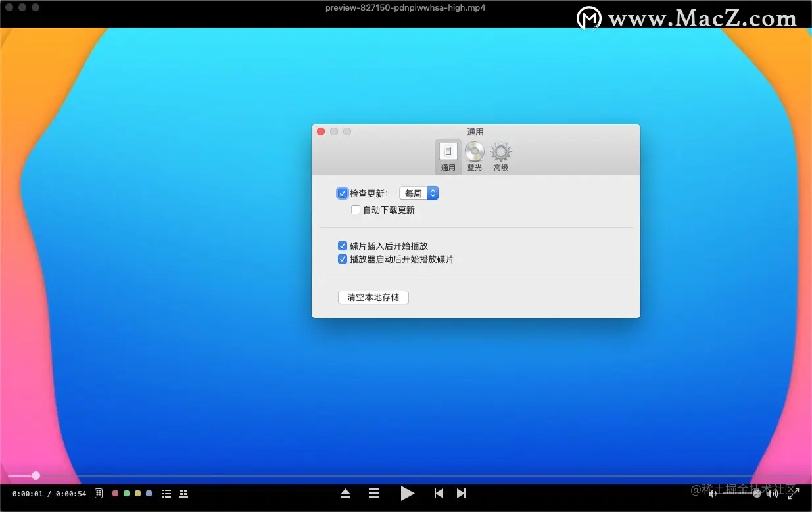Switch to the 通用 preferences tab
Viewport: 812px width, 512px height.
tap(448, 157)
